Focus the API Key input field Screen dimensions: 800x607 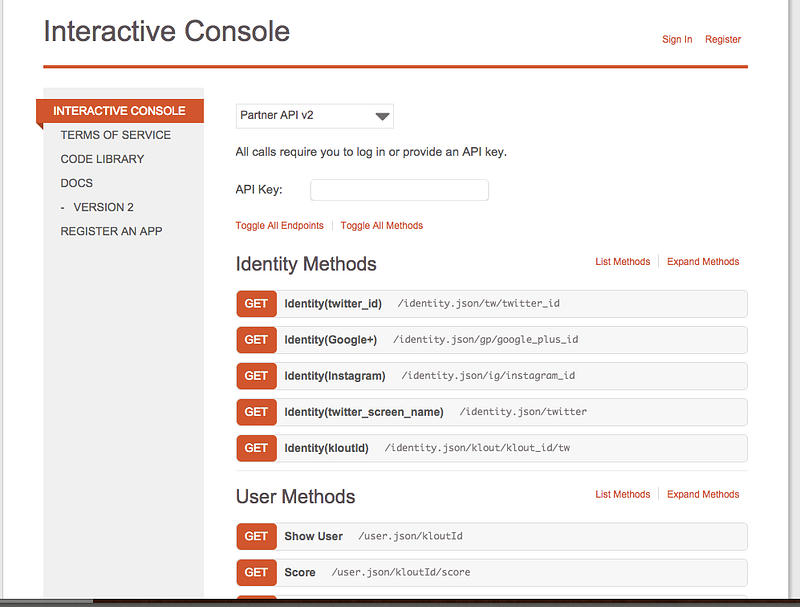399,190
